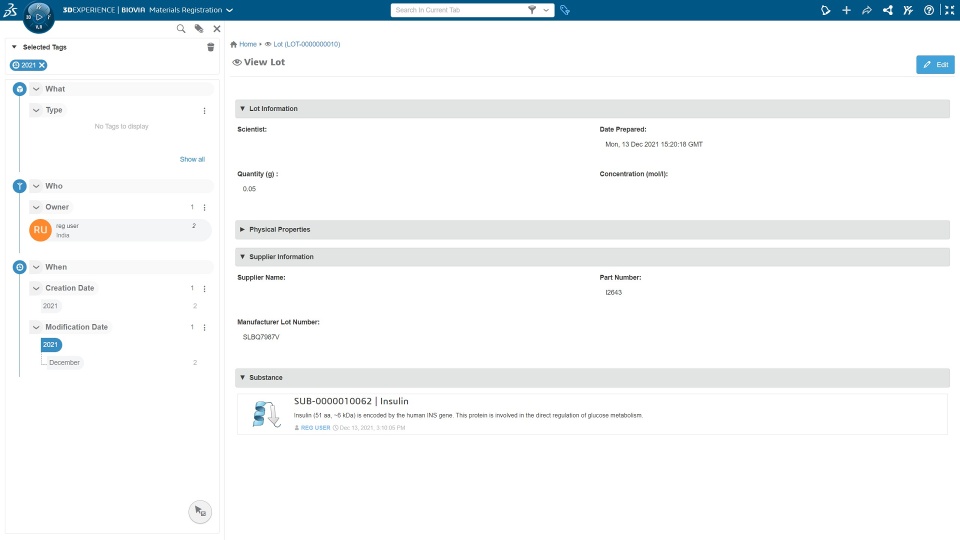Click the plus Add icon in top bar

846,10
